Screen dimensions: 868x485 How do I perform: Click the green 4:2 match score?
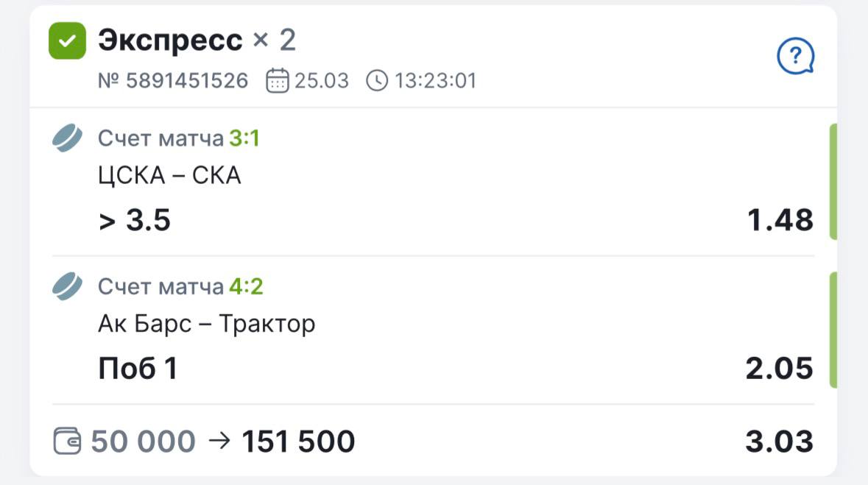point(245,286)
